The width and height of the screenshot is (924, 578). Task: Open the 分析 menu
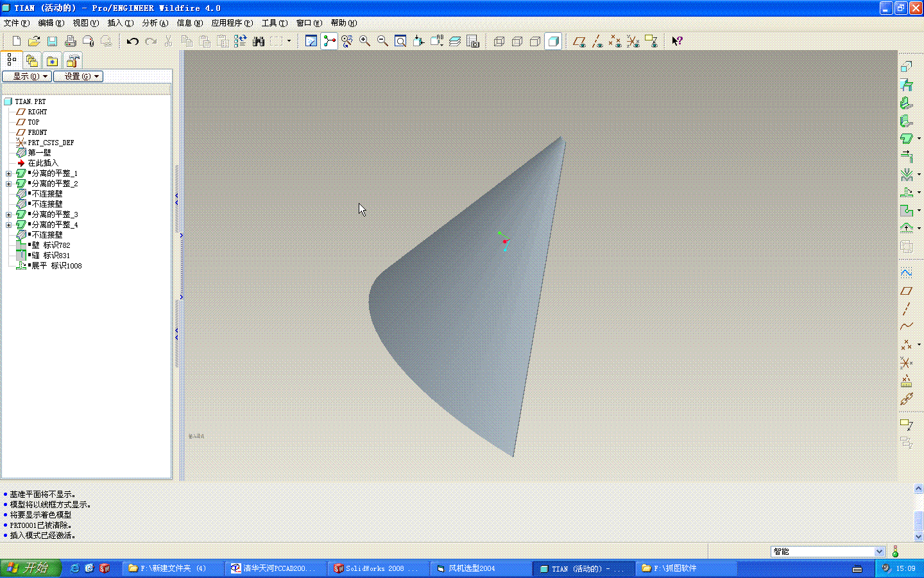coord(155,23)
